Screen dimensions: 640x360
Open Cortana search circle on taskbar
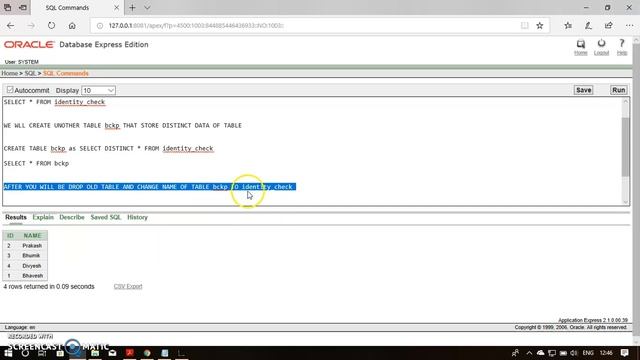25,353
